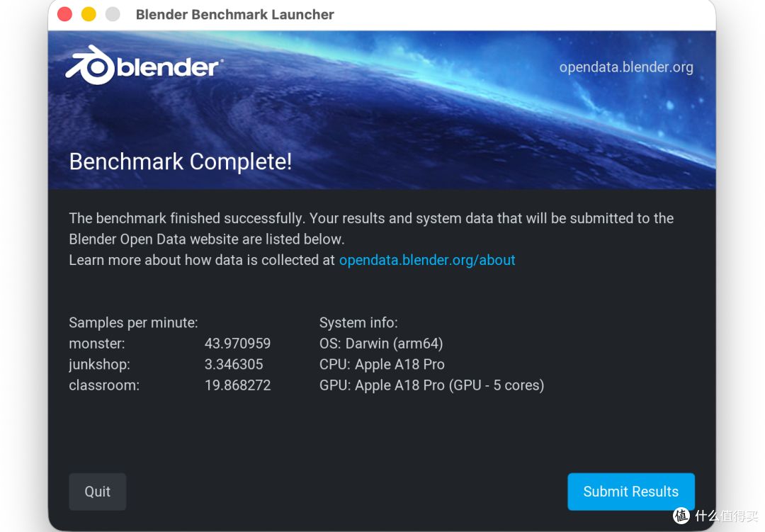Image resolution: width=765 pixels, height=532 pixels.
Task: Close the window with red button
Action: tap(65, 14)
